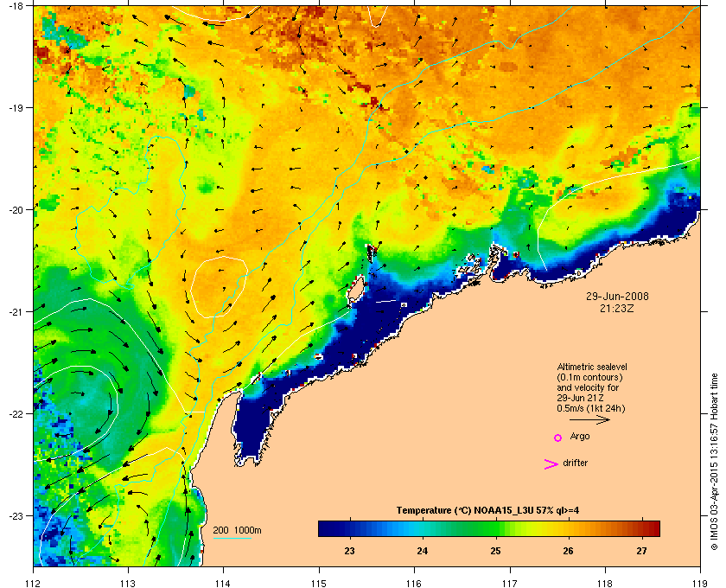Viewport: 726px width, 588px height.
Task: Click the longitude axis label 112
Action: (x=34, y=584)
